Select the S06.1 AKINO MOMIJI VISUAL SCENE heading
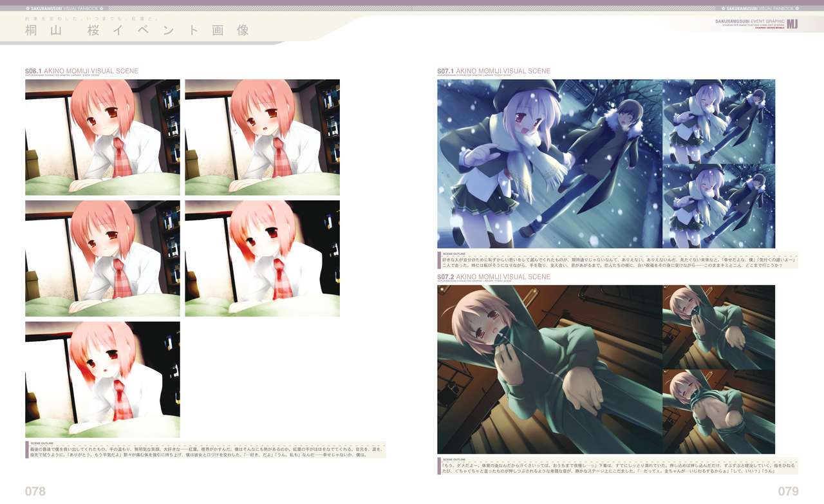This screenshot has width=824, height=504. click(81, 71)
